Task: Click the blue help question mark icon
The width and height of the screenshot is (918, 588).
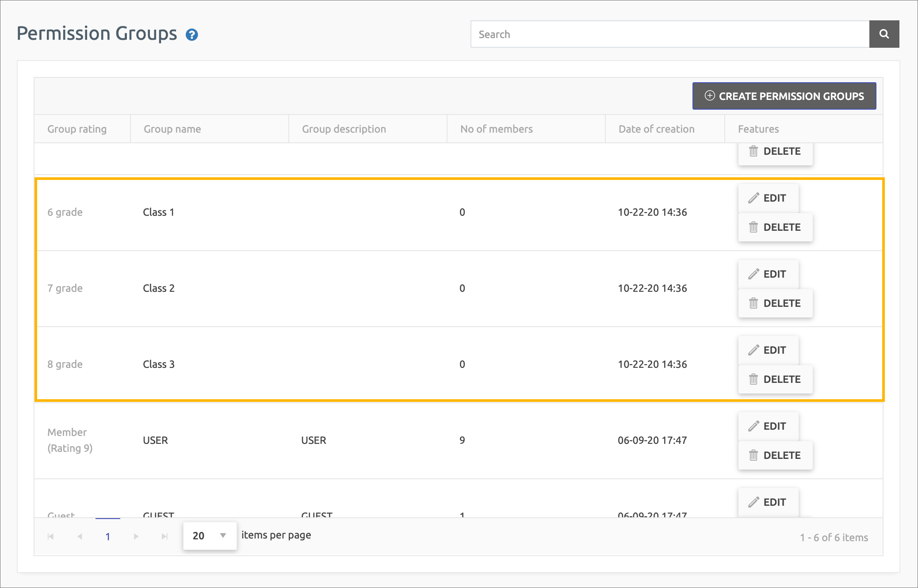Action: pyautogui.click(x=191, y=34)
